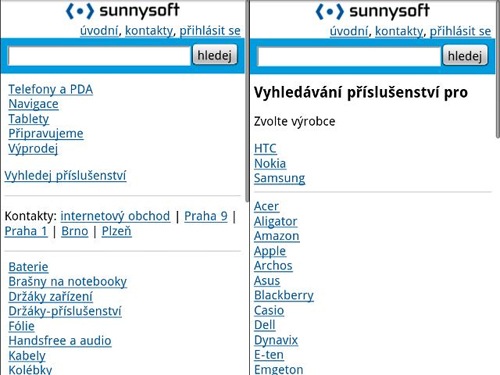Go to Tablety category
This screenshot has height=375, width=500.
tap(29, 119)
